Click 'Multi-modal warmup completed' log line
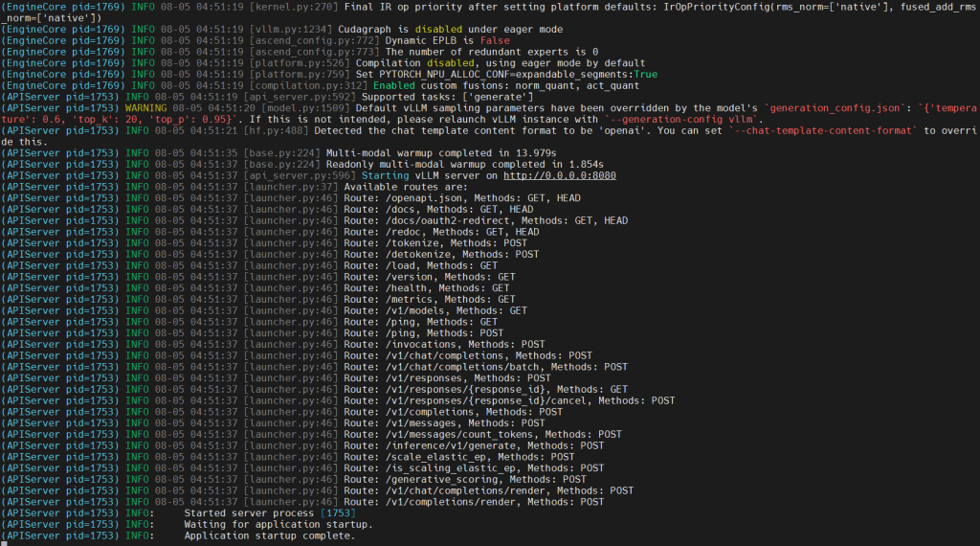The height and width of the screenshot is (546, 980). (278, 153)
